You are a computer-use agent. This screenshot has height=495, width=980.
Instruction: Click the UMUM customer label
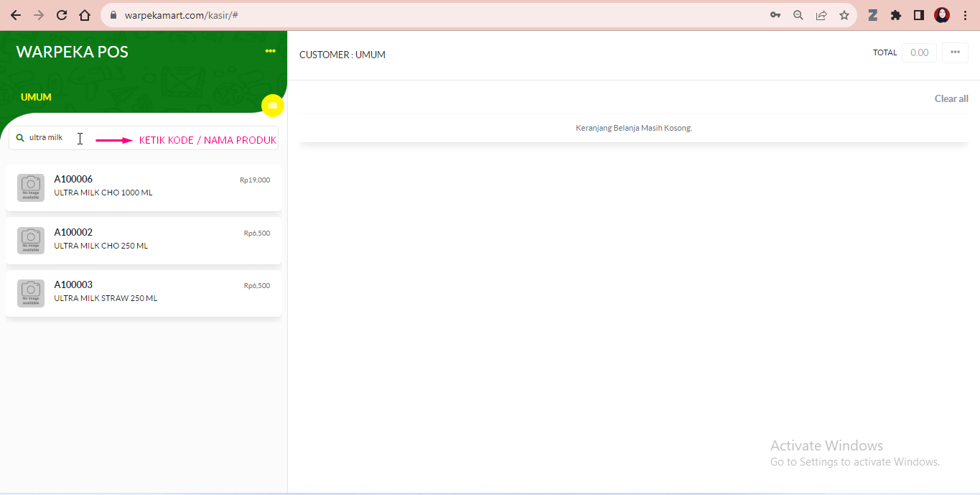coord(36,97)
